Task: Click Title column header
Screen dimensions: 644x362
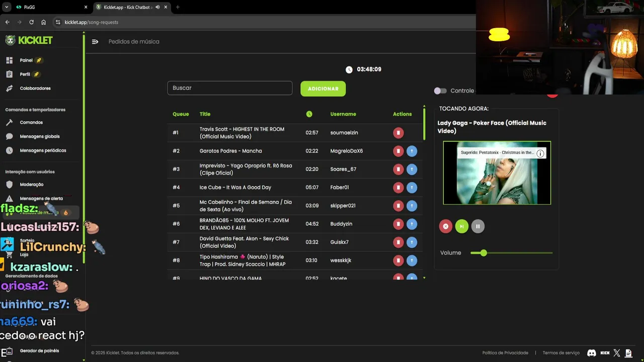Action: tap(205, 114)
